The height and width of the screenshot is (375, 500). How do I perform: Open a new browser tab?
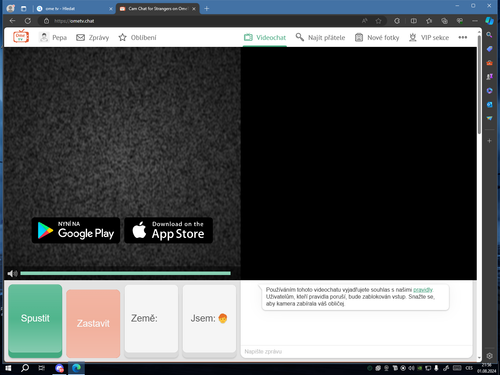207,9
